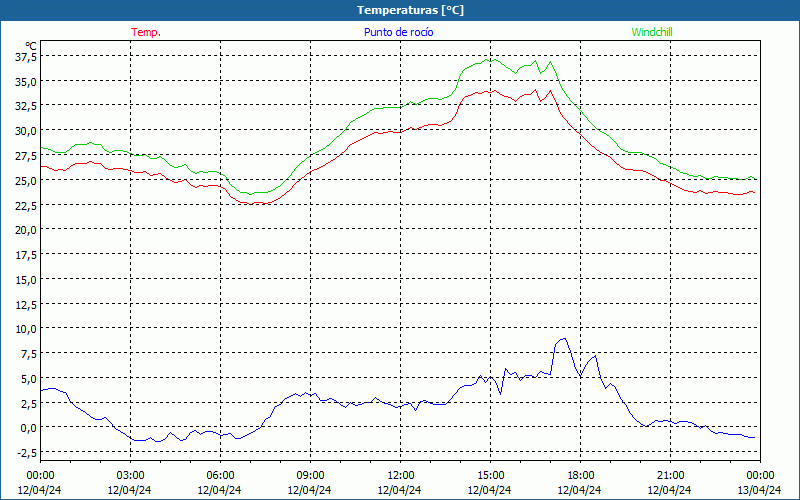
Task: Click the 13/04/24 date label
Action: [x=759, y=490]
